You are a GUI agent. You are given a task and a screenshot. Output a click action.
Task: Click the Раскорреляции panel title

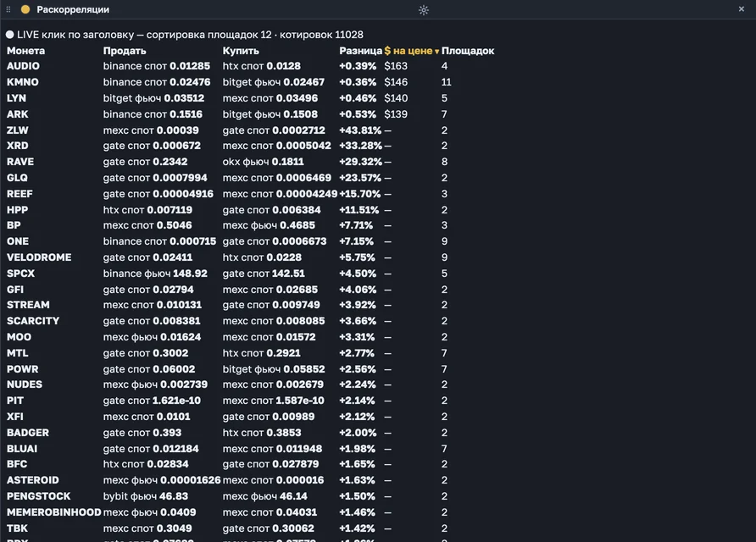click(73, 9)
